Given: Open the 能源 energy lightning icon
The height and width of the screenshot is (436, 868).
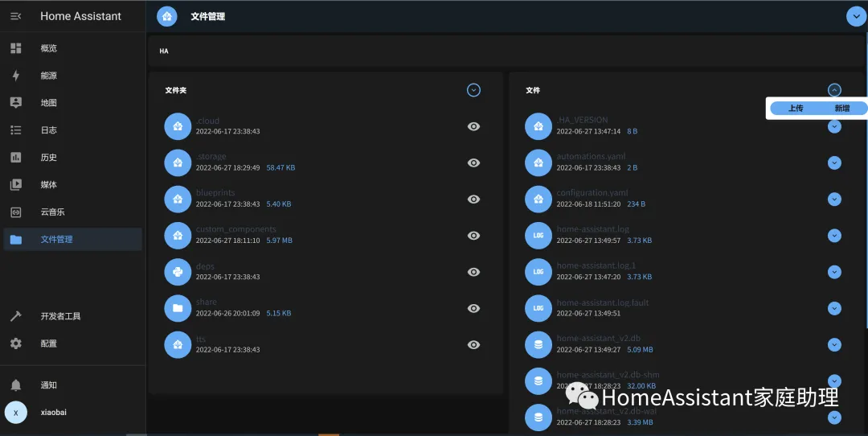Looking at the screenshot, I should pyautogui.click(x=16, y=76).
